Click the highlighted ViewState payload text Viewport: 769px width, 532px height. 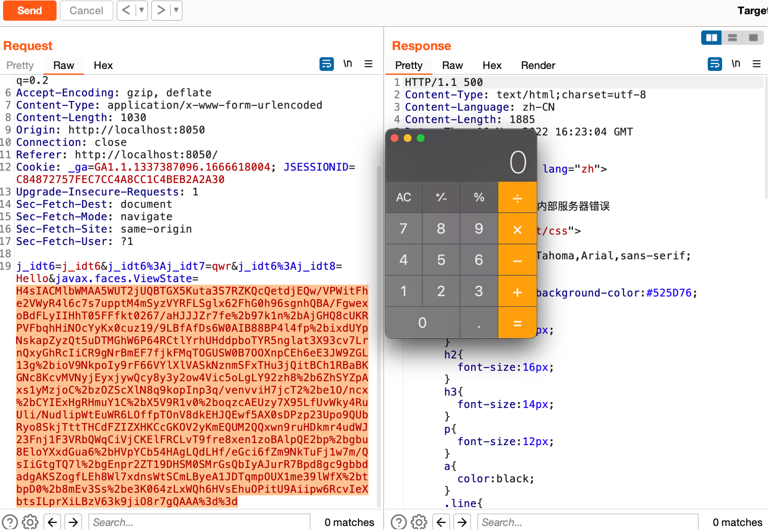(x=192, y=397)
